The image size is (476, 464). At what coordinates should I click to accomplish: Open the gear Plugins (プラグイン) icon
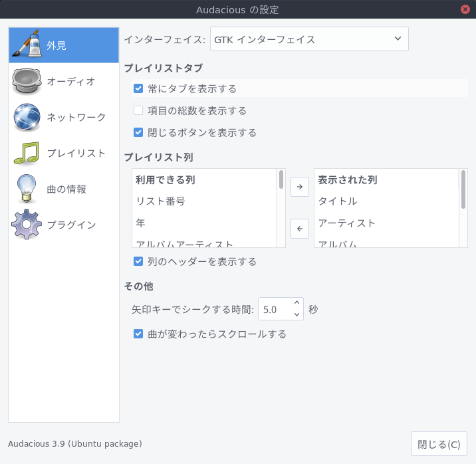[27, 225]
